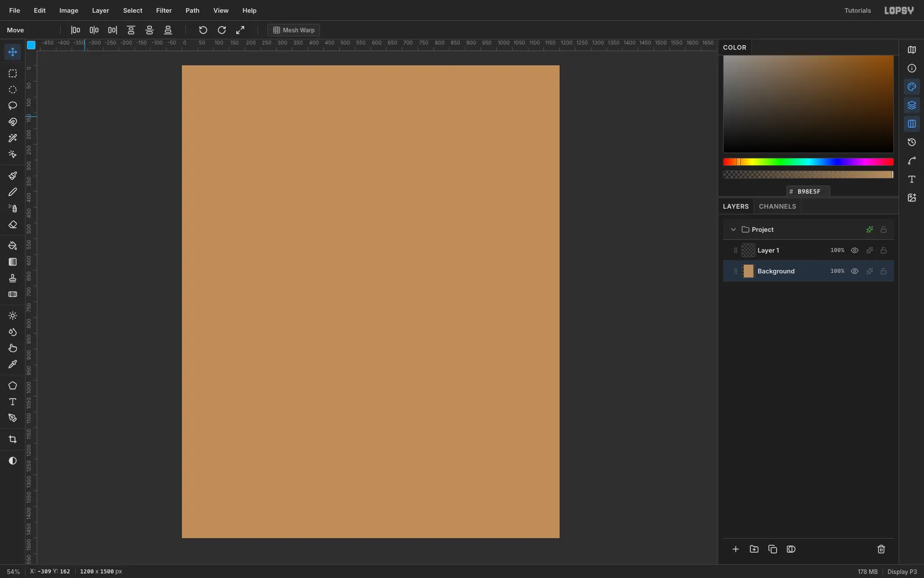The image size is (924, 578).
Task: Toggle effects sparkle icon on Layer 1
Action: [x=869, y=250]
